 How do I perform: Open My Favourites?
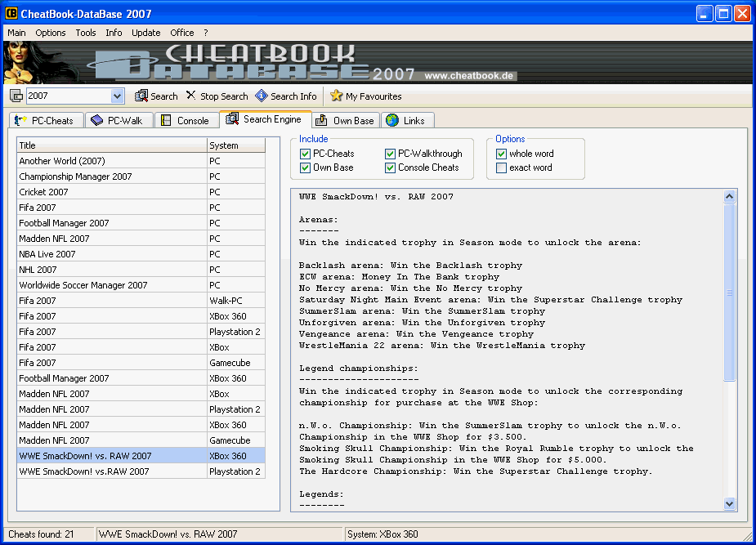[x=366, y=96]
